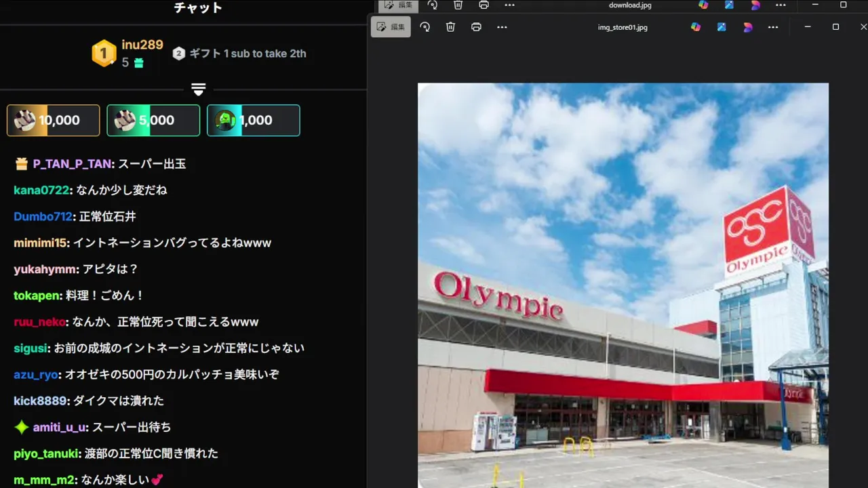Click message text なんか少し変だね

click(122, 190)
